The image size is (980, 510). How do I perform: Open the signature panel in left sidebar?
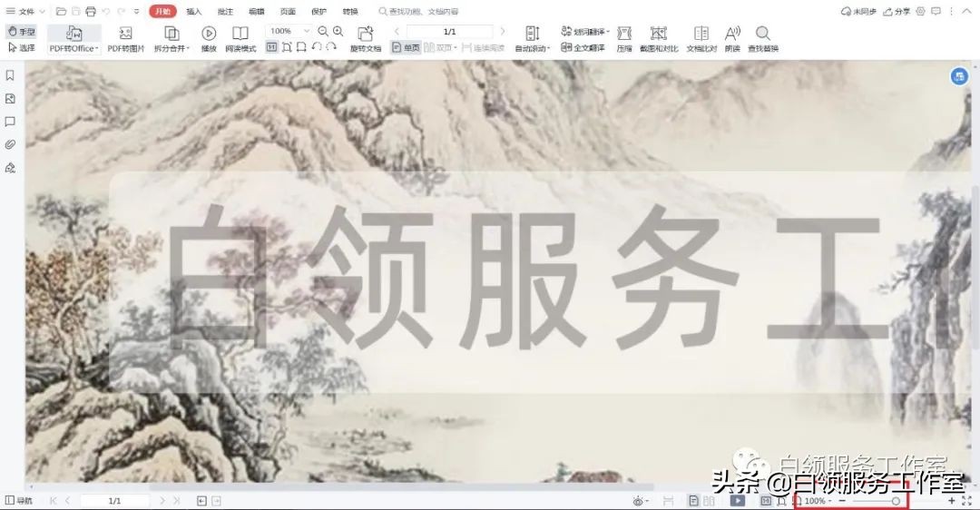click(x=10, y=168)
